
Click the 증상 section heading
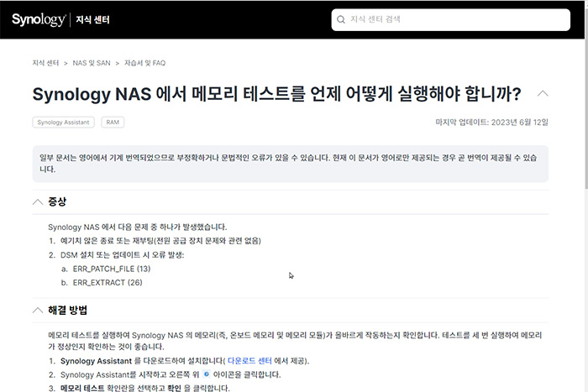[x=57, y=202]
